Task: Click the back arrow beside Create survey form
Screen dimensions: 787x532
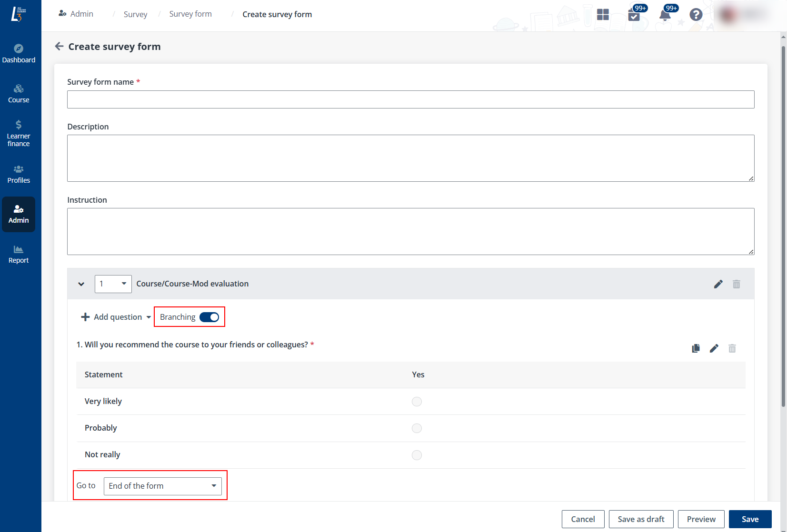Action: coord(59,46)
